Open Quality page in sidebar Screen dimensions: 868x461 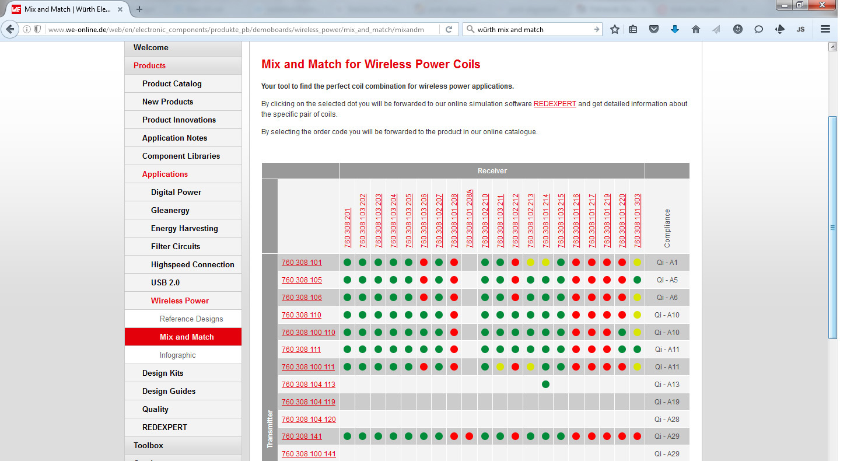pos(183,409)
